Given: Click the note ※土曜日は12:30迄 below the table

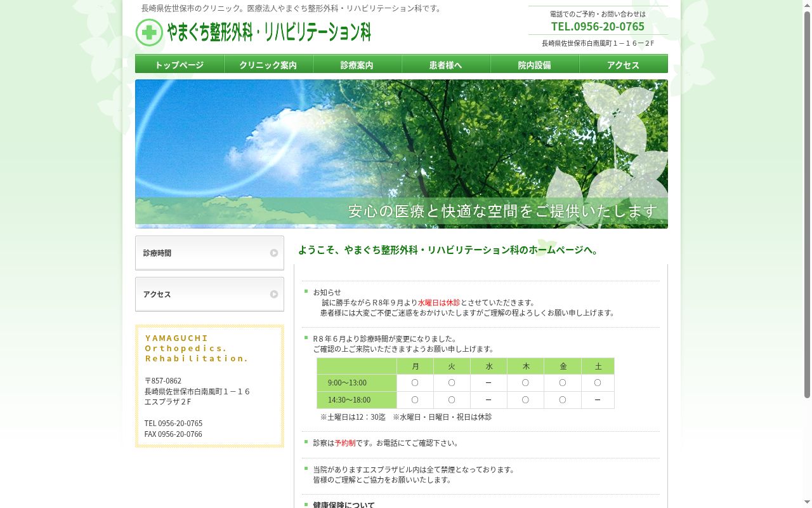Looking at the screenshot, I should [x=353, y=417].
